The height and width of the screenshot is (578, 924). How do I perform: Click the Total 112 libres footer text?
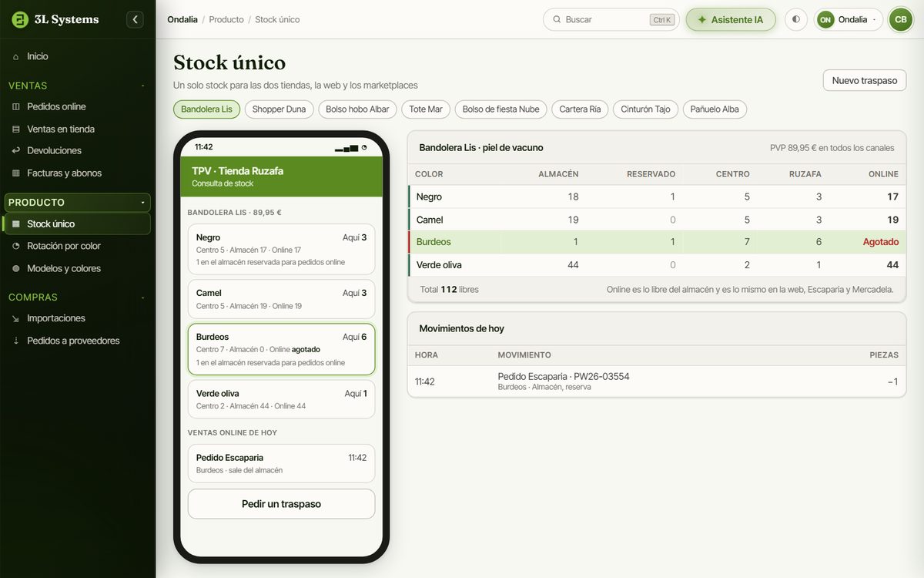click(449, 290)
